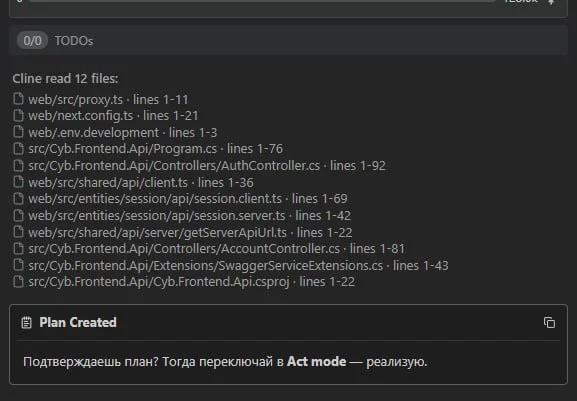
Task: Click file icon beside AuthController.cs entry
Action: (18, 165)
